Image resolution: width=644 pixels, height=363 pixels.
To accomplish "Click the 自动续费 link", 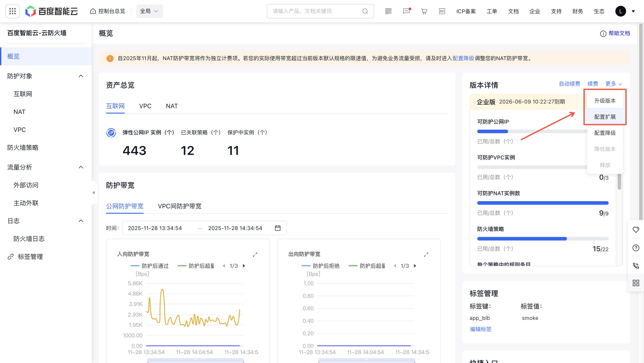I will [569, 84].
